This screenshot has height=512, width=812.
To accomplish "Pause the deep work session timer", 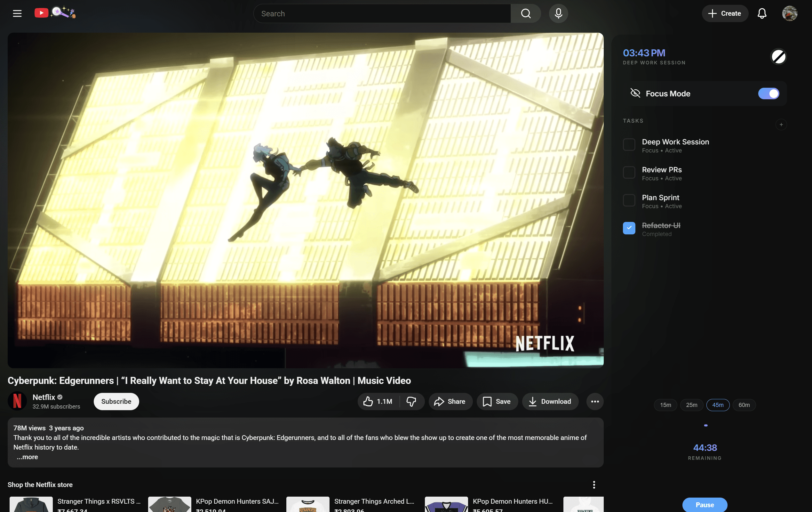I will click(705, 505).
